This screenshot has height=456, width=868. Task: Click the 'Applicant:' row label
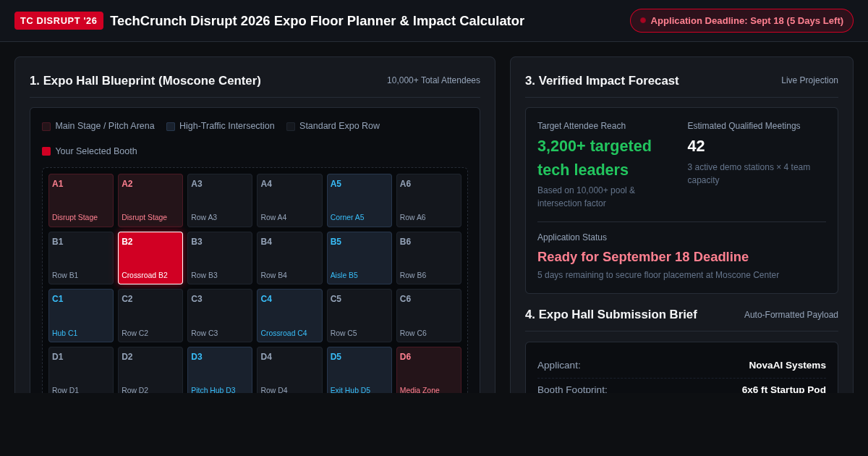pyautogui.click(x=559, y=366)
